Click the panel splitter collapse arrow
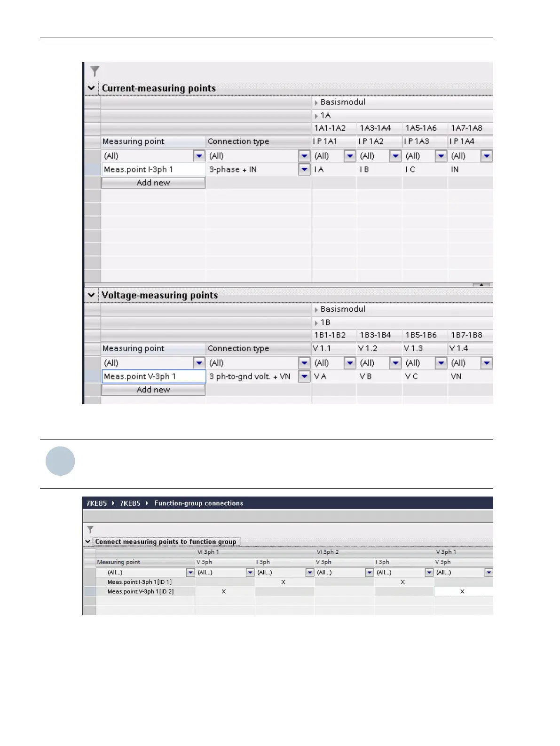 pos(481,284)
